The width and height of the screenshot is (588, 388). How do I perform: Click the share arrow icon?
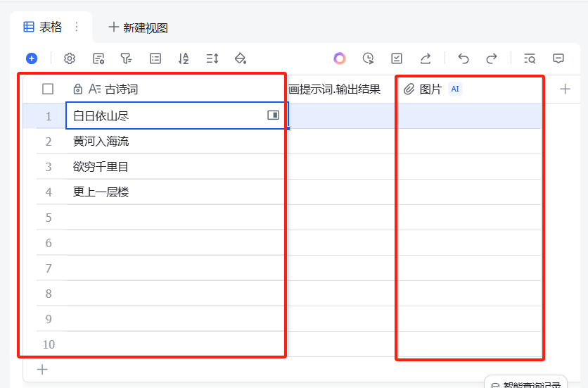[x=426, y=58]
